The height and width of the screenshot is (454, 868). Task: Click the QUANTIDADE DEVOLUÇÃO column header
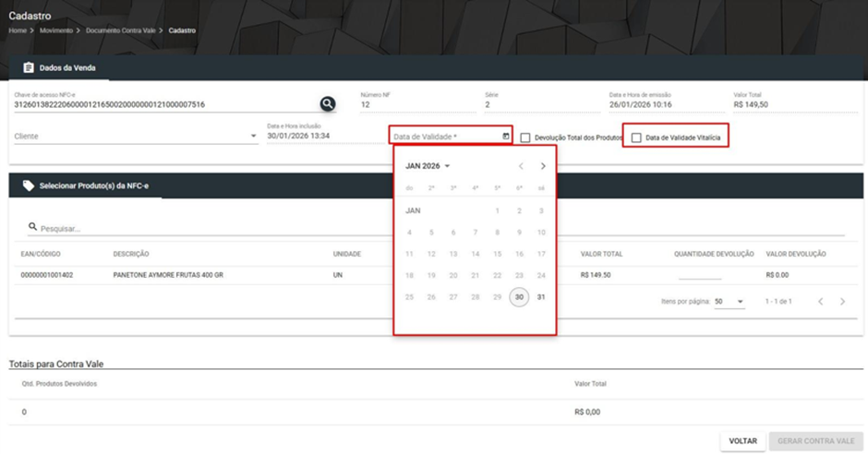[714, 254]
